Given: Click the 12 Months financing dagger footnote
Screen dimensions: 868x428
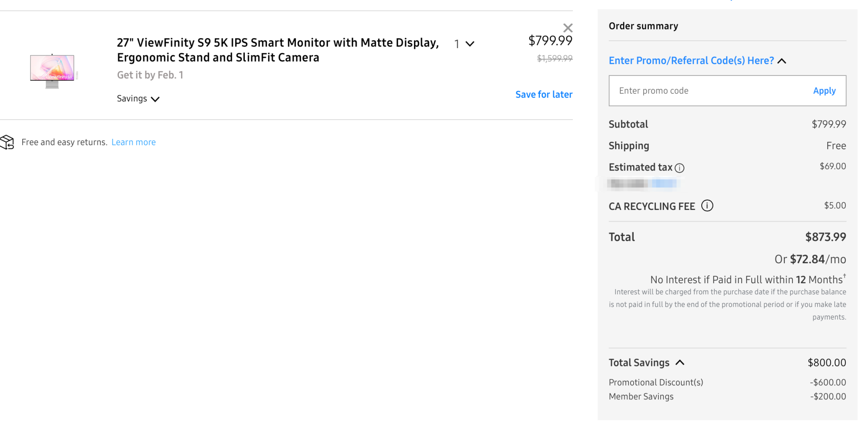Looking at the screenshot, I should point(844,275).
